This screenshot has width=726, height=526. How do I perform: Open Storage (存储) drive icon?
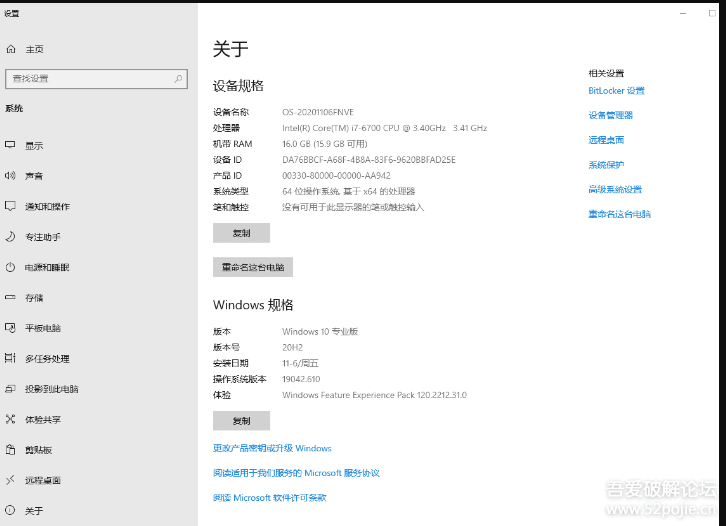point(10,297)
